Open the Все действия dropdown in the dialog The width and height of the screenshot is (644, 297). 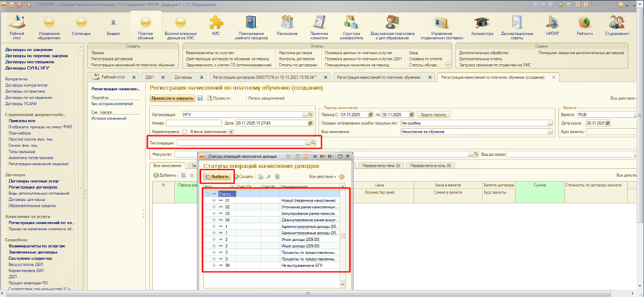322,176
